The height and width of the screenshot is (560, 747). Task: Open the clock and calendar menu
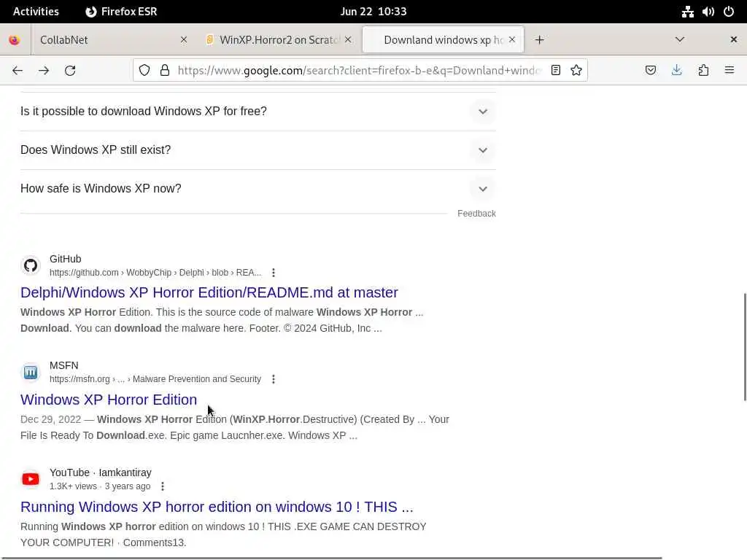pos(373,12)
